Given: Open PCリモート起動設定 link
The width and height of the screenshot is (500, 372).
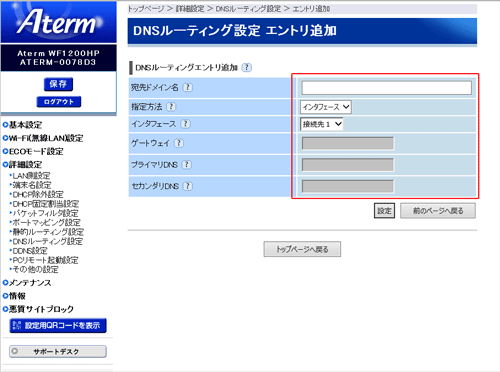Looking at the screenshot, I should [x=44, y=260].
